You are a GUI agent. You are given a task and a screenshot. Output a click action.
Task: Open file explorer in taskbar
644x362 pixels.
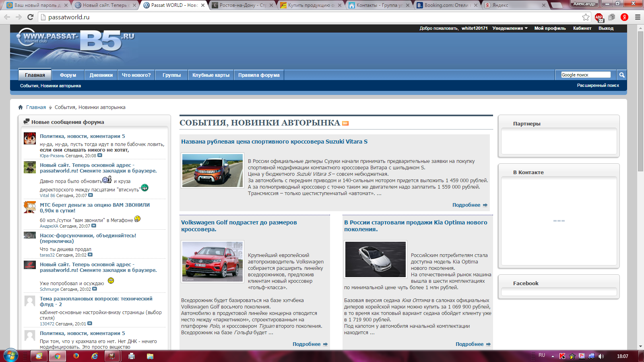(x=150, y=356)
